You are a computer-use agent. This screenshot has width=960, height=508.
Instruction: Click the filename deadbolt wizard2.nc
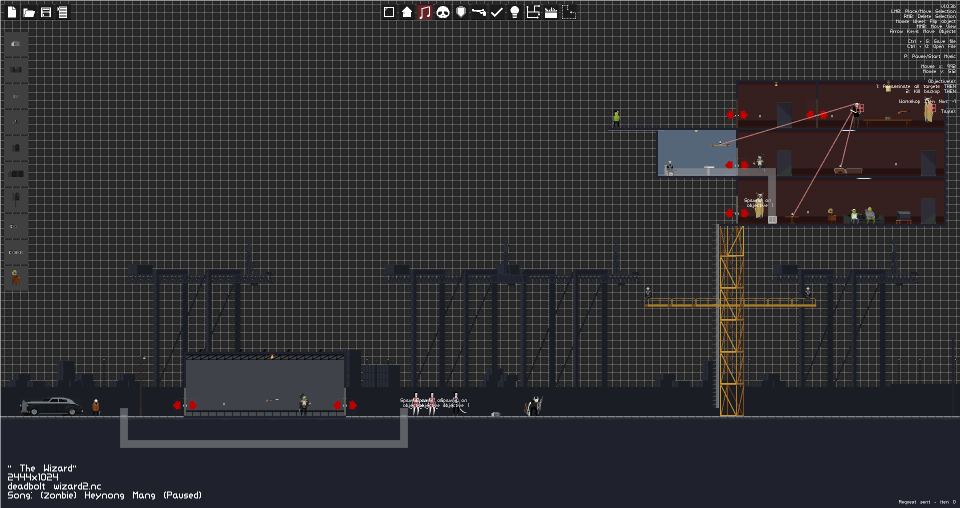[54, 487]
